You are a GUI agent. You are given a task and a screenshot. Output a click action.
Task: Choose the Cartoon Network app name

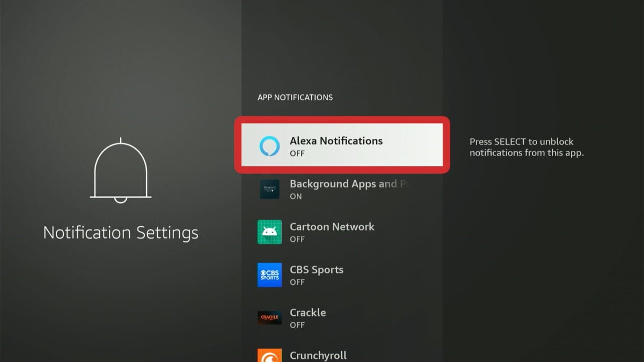332,227
